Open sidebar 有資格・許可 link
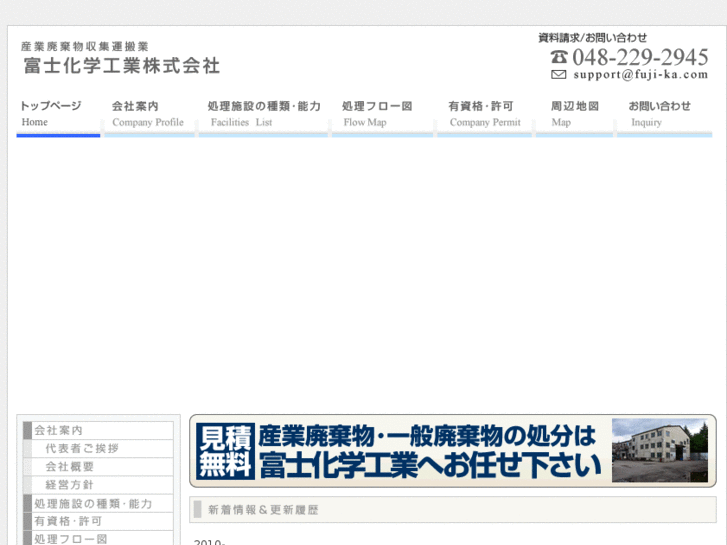This screenshot has width=727, height=545. coord(98,521)
